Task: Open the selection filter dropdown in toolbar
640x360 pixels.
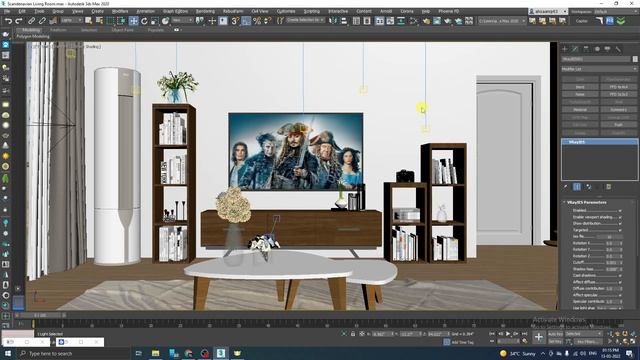Action: pyautogui.click(x=71, y=20)
